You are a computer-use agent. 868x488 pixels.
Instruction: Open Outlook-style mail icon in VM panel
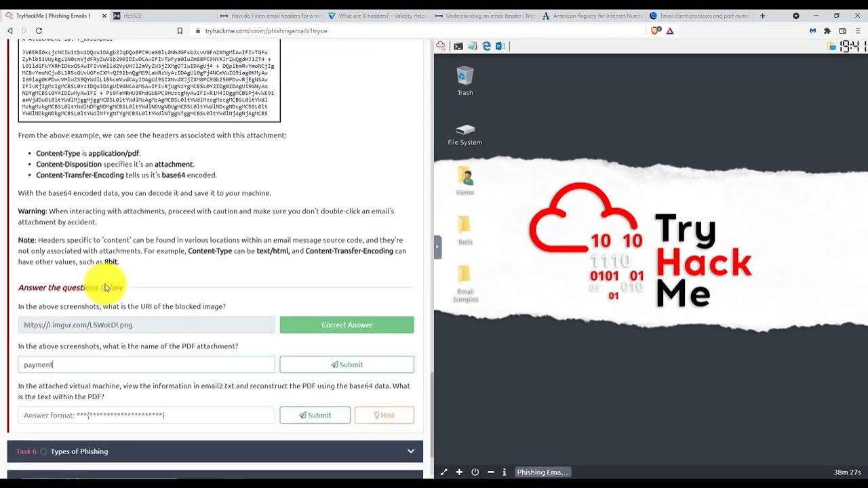(500, 46)
